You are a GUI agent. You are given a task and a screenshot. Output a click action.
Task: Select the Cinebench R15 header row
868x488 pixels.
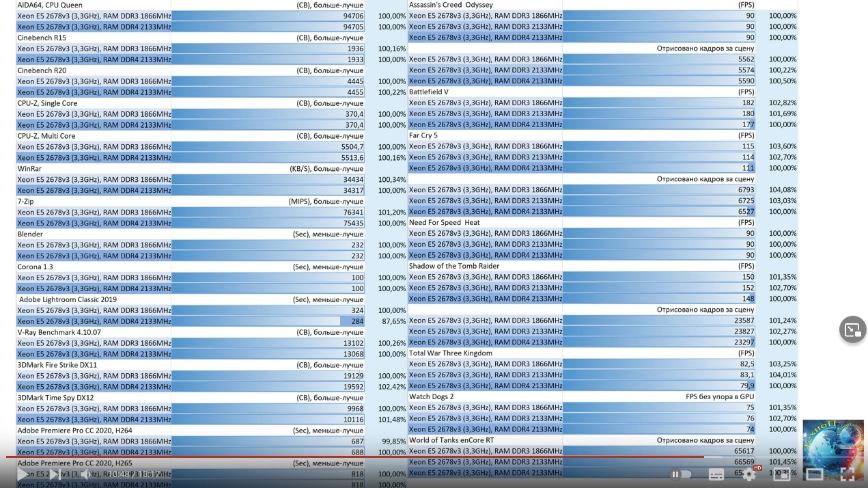(42, 38)
